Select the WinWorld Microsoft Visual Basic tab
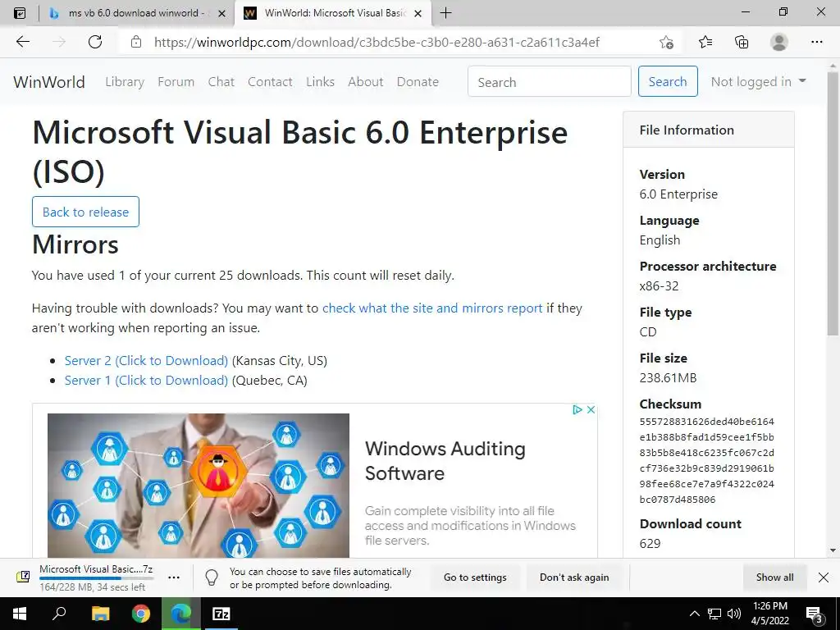Screen dimensions: 840x630 click(x=333, y=13)
